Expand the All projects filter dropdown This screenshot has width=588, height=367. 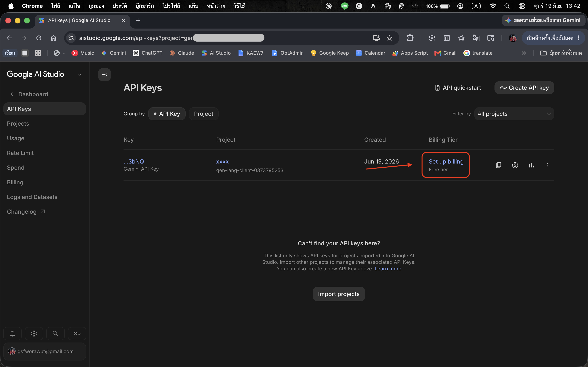click(x=514, y=114)
